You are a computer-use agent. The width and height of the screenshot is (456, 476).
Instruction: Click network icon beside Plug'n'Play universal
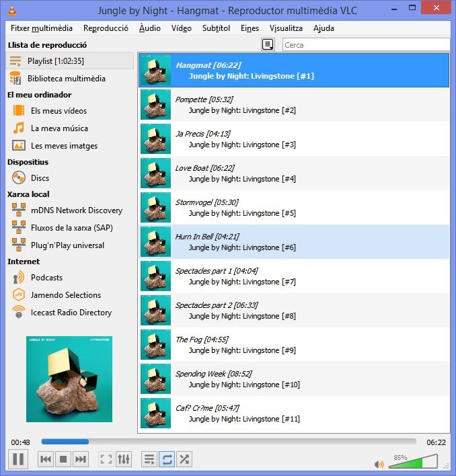point(19,245)
